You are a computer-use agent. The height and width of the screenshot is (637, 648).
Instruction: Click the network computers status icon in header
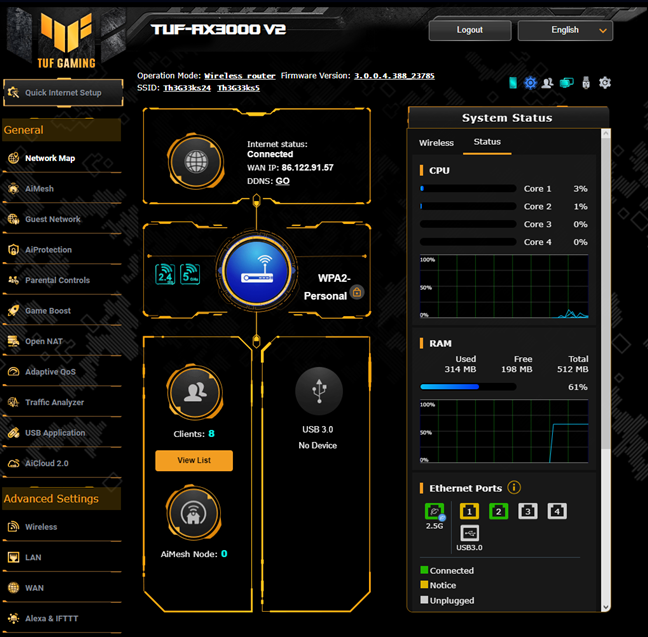567,83
